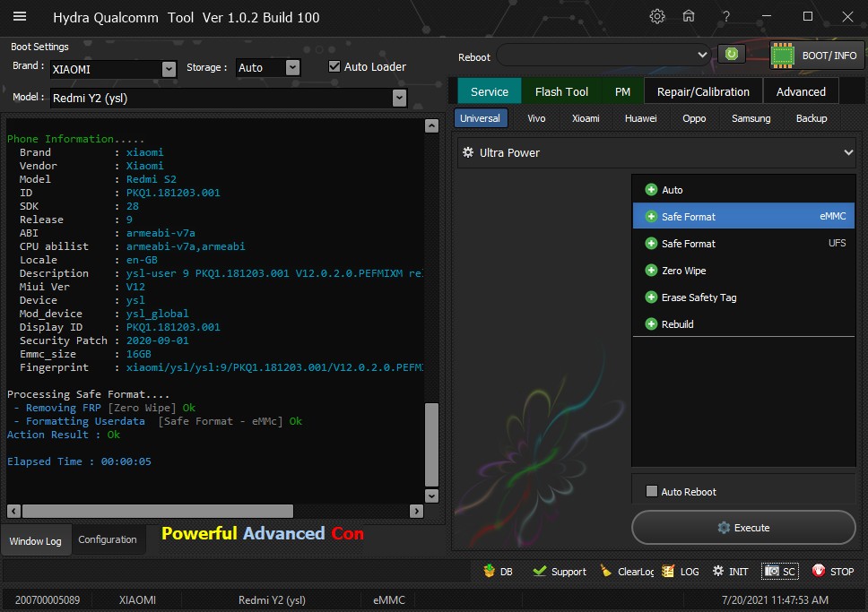
Task: Click the log scroll left arrow
Action: 13,511
